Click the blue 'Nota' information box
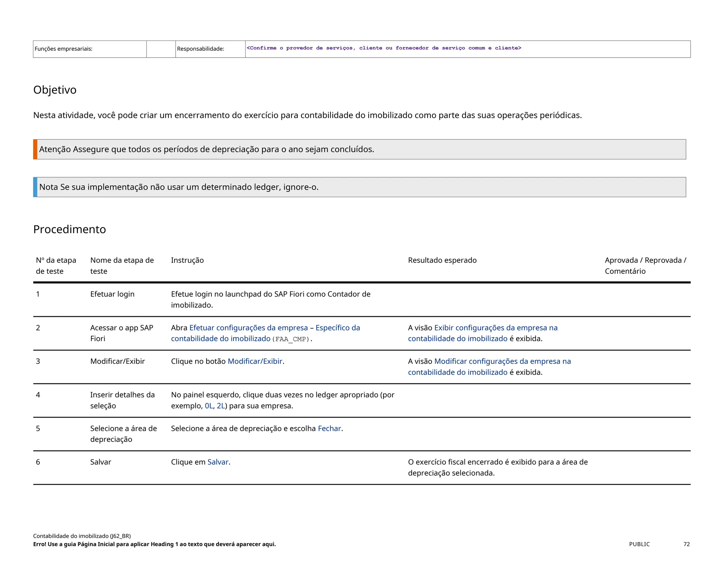 point(178,187)
